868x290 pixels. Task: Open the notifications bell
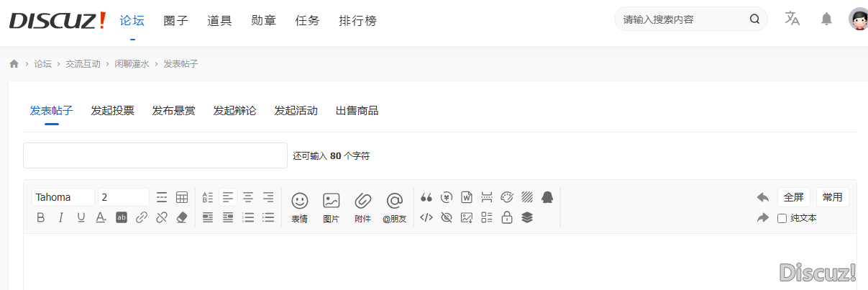click(x=826, y=19)
